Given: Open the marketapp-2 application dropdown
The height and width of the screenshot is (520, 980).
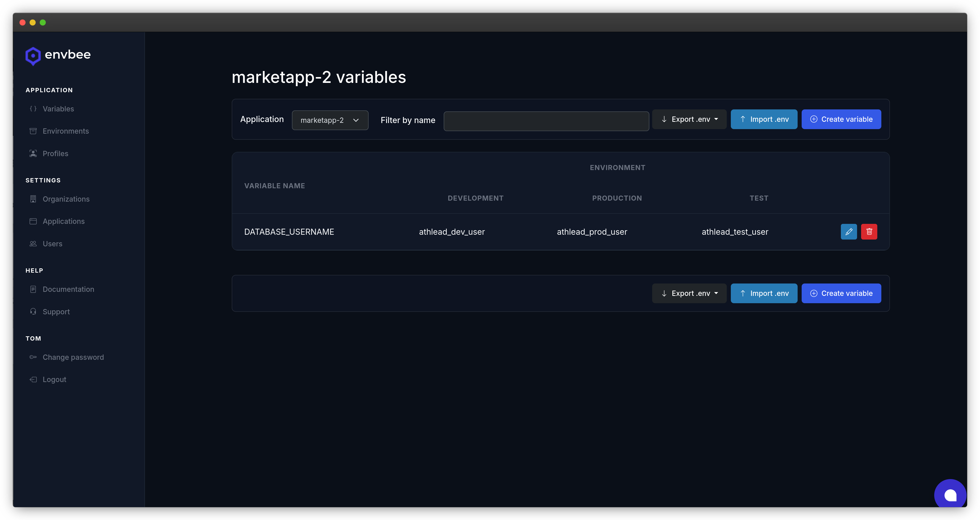Looking at the screenshot, I should (329, 120).
